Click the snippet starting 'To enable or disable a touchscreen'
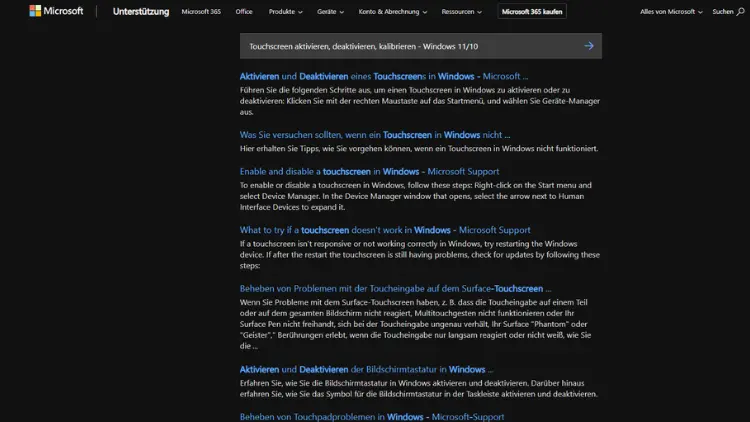 (x=416, y=196)
